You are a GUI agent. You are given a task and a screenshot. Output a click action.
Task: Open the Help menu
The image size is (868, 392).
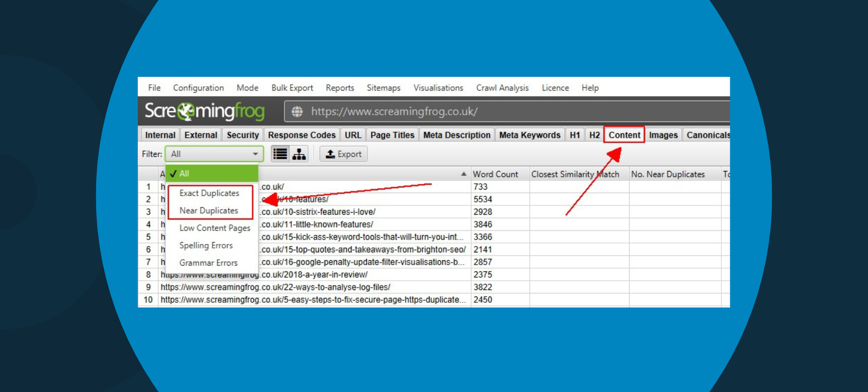pos(590,88)
